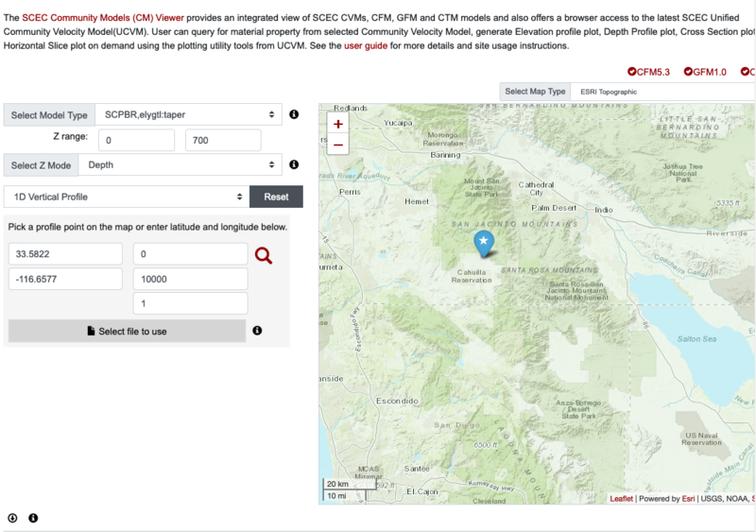Zoom in the map with plus button
Screen dimensions: 756x532
tap(338, 124)
